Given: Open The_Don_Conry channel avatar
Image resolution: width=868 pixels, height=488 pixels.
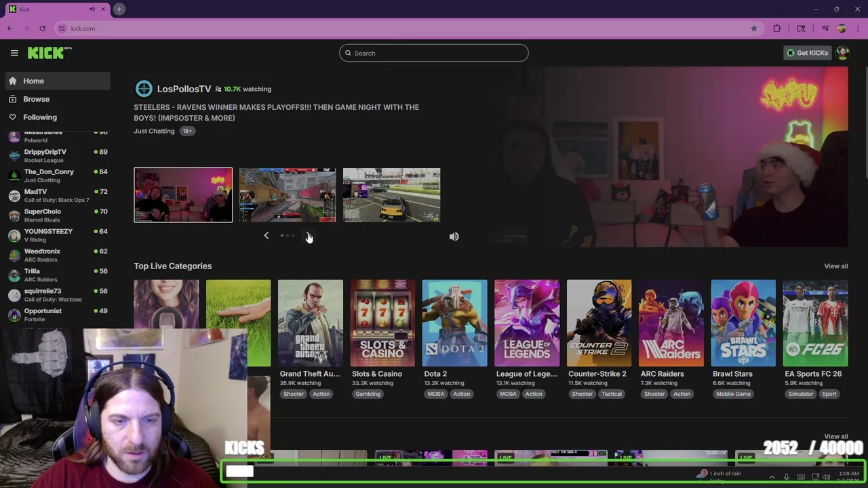Looking at the screenshot, I should tap(14, 176).
